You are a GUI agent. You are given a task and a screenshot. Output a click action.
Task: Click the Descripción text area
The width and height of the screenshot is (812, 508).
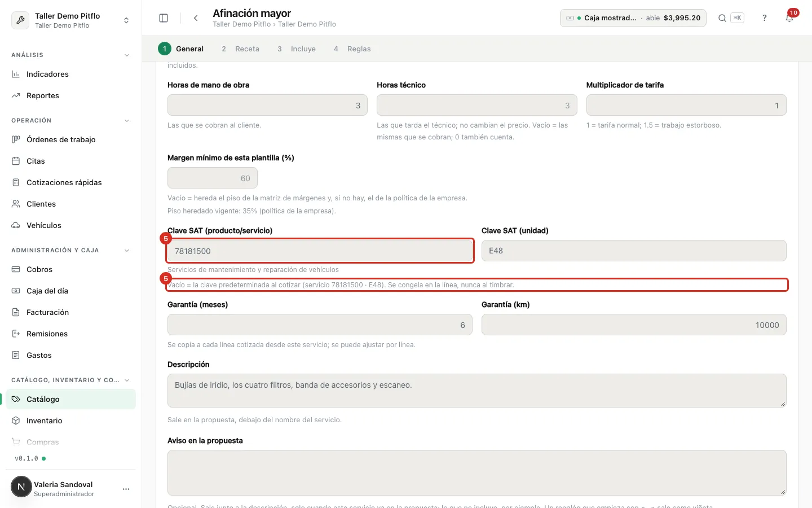click(477, 391)
